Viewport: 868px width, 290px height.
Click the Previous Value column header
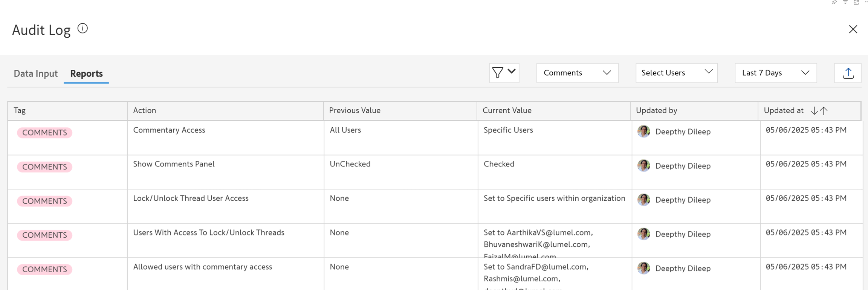[355, 110]
